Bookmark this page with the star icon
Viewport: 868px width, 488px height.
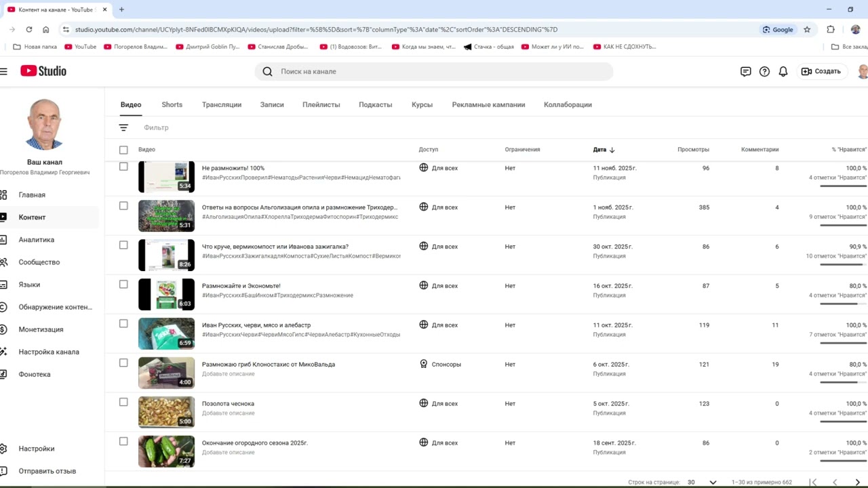click(807, 29)
